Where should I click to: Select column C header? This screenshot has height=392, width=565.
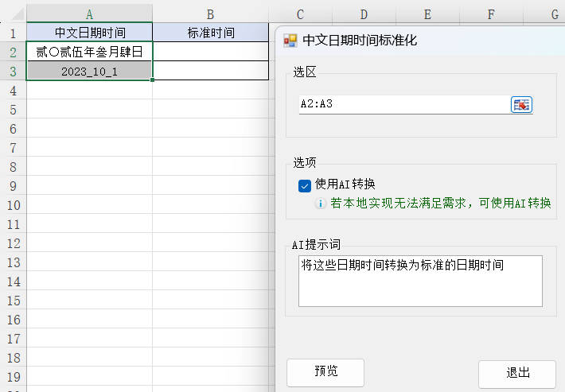pyautogui.click(x=300, y=14)
